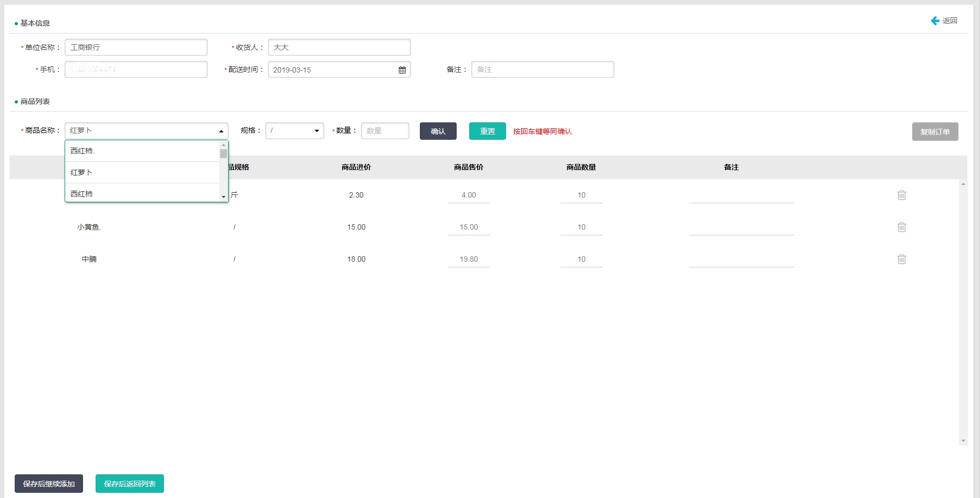Click 保存后返回列表 button

pos(130,484)
